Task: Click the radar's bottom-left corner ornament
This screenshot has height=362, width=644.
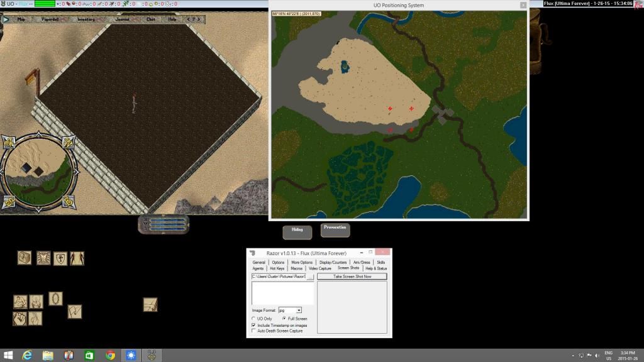Action: tap(9, 201)
